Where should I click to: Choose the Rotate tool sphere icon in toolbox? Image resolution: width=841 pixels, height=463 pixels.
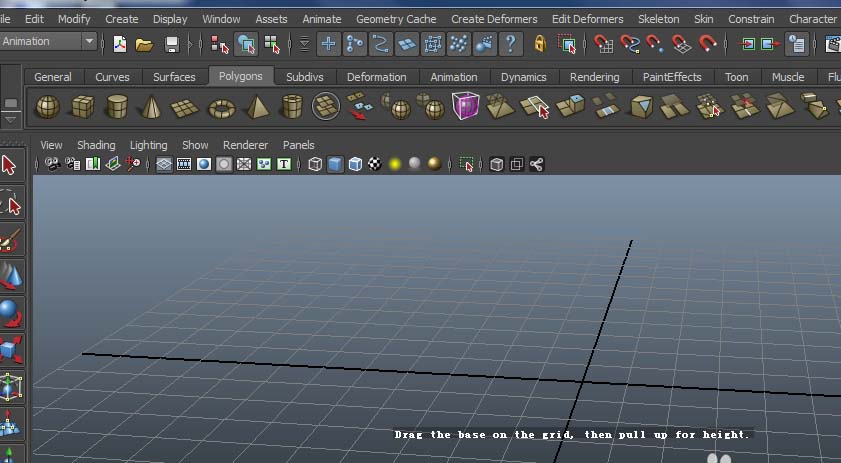pos(11,314)
